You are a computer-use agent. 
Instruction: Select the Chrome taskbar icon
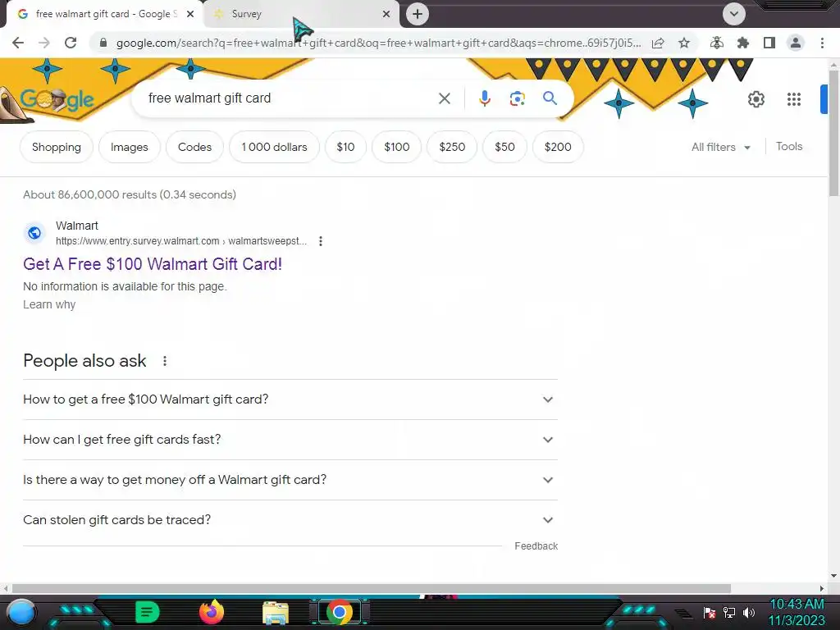click(x=339, y=612)
